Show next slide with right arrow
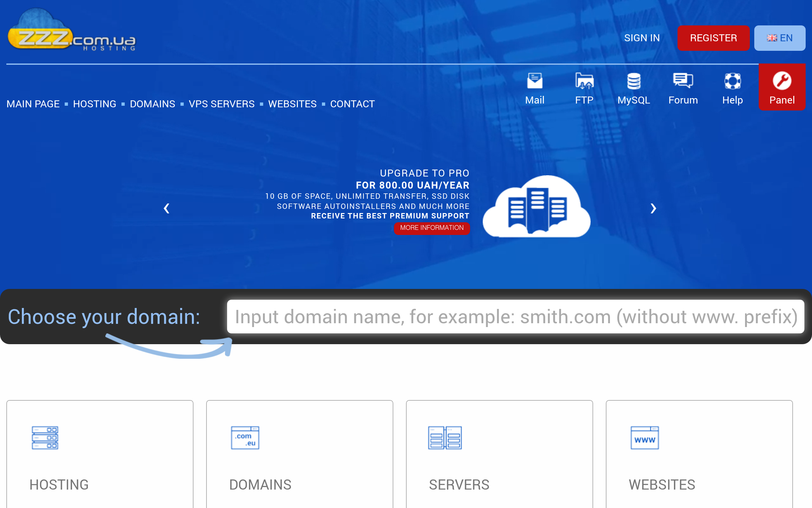This screenshot has width=812, height=508. [x=653, y=208]
